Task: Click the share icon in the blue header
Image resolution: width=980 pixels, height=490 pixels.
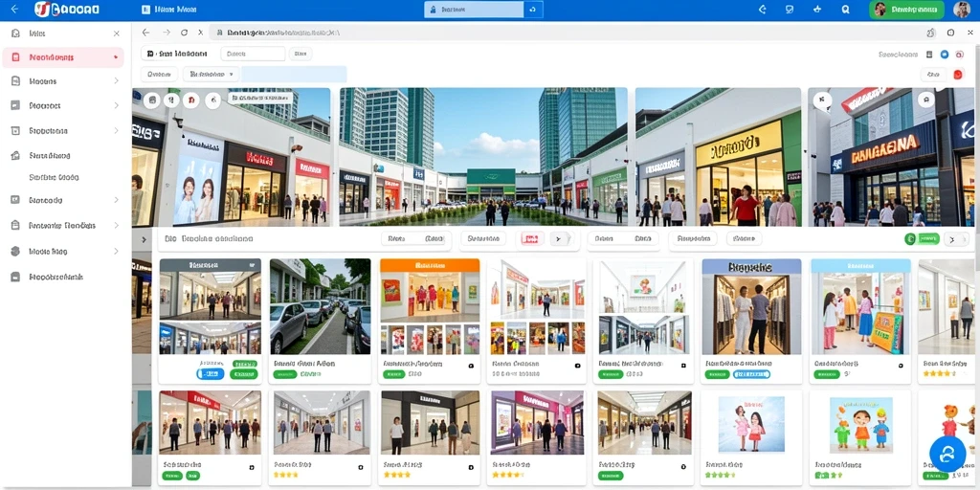Action: [762, 10]
